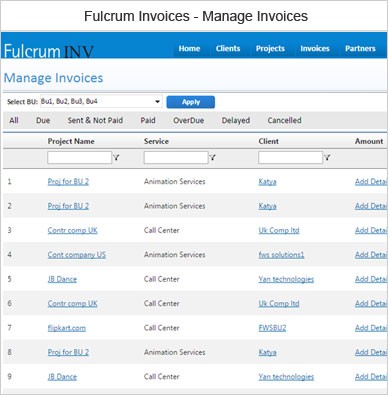Focus the Project Name filter input
The height and width of the screenshot is (395, 388).
(80, 158)
